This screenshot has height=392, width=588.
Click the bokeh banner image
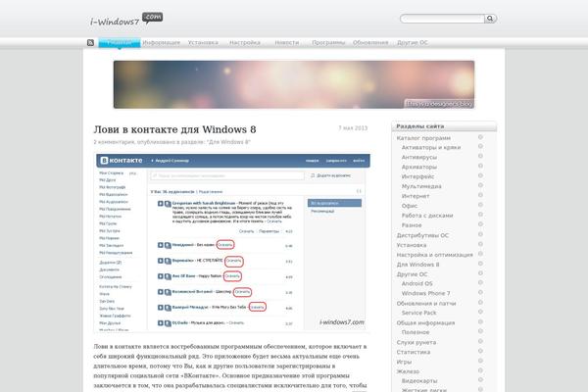294,84
